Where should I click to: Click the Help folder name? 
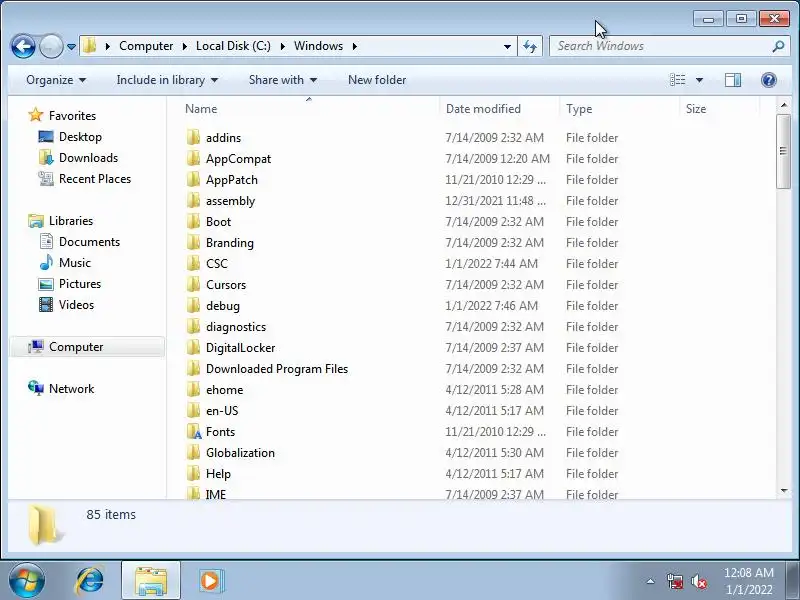coord(218,473)
